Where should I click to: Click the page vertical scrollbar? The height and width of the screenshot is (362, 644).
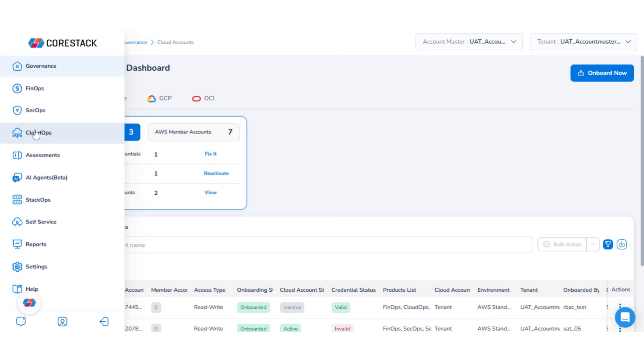(x=642, y=161)
